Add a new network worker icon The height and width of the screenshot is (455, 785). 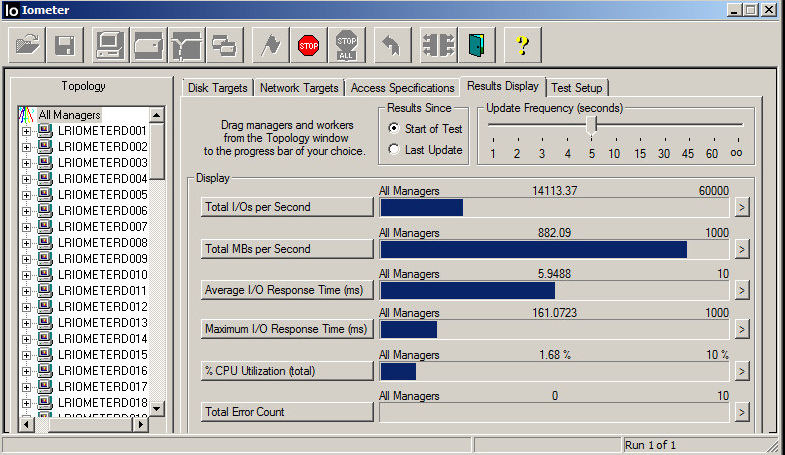(187, 45)
